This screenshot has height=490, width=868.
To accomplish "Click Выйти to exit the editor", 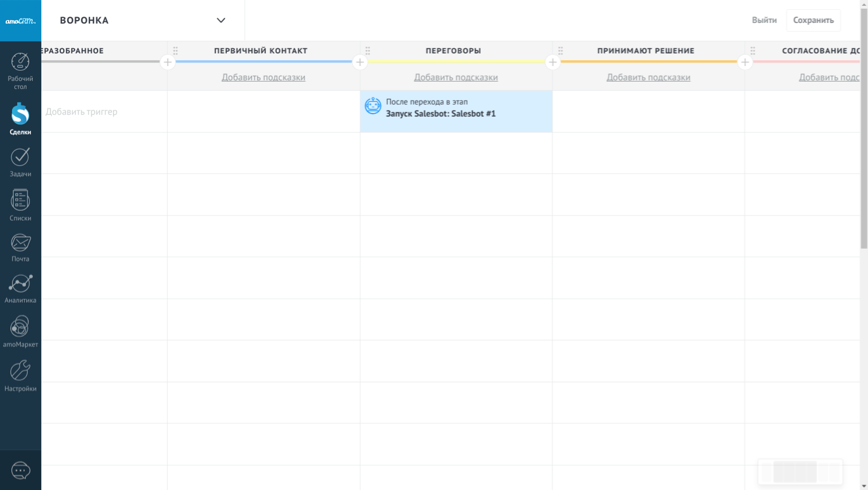I will [x=764, y=20].
